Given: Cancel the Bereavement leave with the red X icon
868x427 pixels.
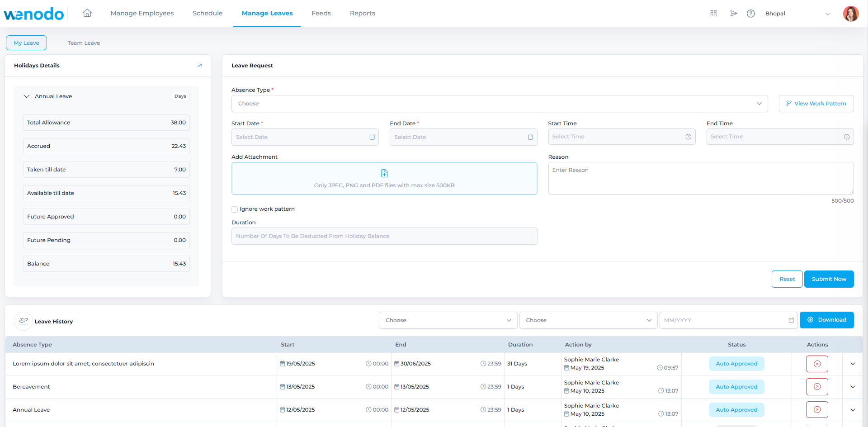Looking at the screenshot, I should [x=816, y=386].
